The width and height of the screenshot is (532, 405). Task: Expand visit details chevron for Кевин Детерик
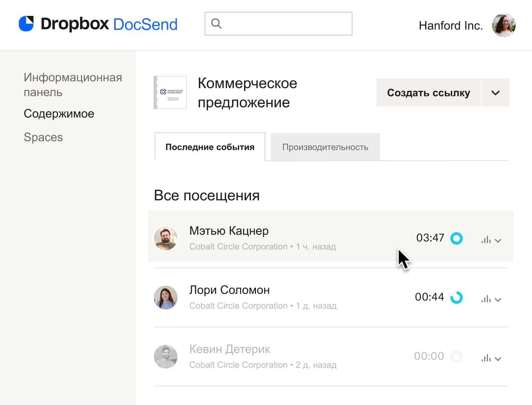498,359
